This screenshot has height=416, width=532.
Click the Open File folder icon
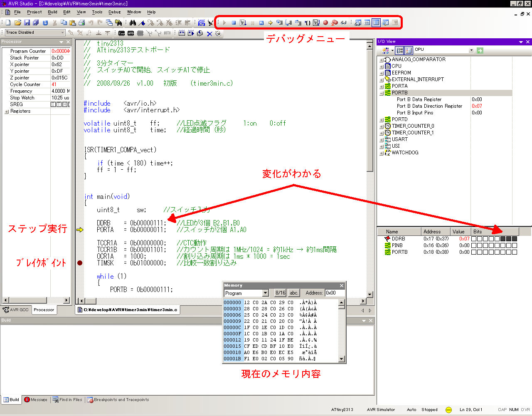tap(17, 23)
